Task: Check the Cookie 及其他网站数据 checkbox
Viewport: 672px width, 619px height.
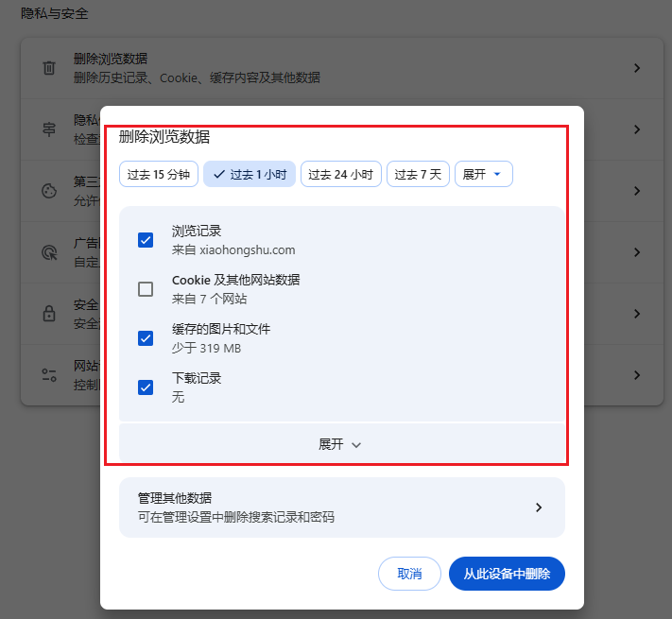Action: tap(146, 289)
